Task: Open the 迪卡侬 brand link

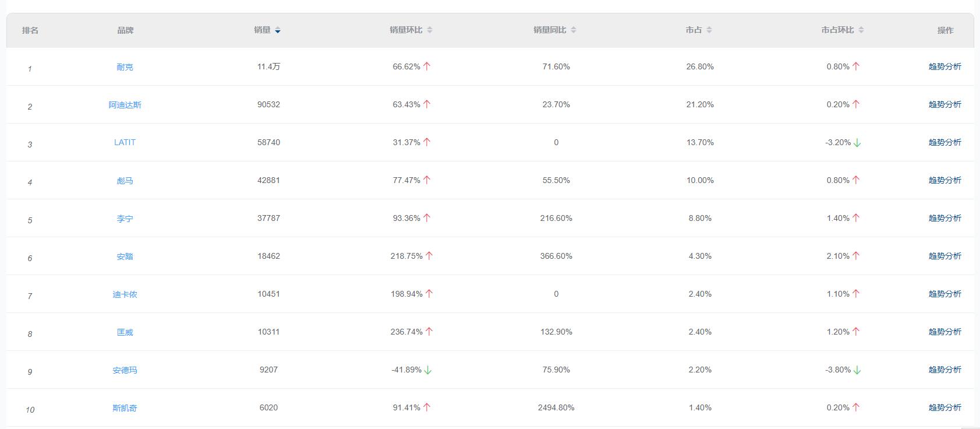Action: [125, 294]
